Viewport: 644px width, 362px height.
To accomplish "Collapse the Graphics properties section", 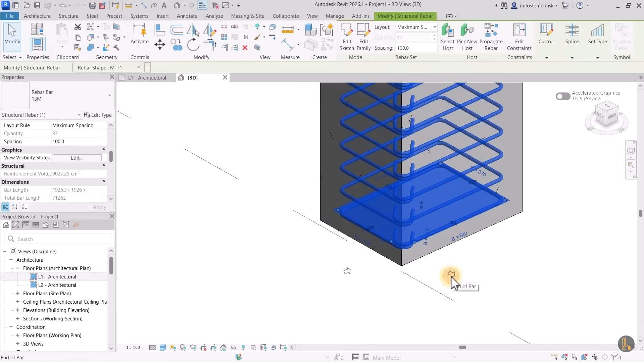I will point(104,149).
